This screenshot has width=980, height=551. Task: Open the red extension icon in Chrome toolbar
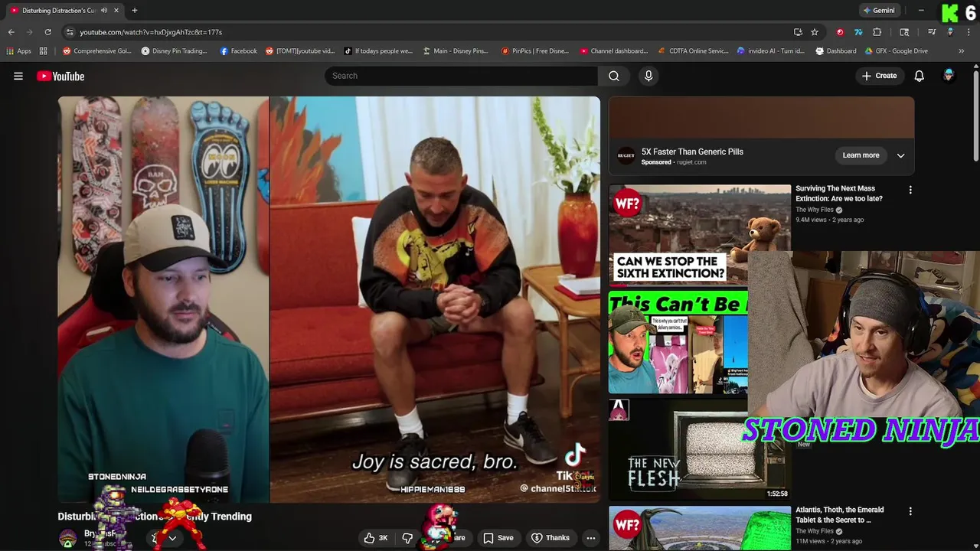(x=840, y=32)
